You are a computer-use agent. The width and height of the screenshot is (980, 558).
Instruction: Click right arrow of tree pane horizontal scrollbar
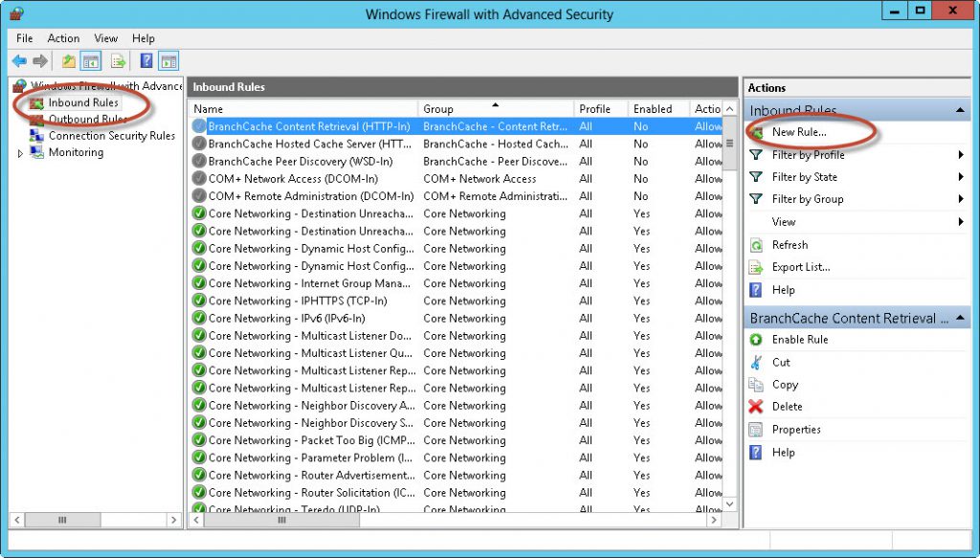point(174,520)
